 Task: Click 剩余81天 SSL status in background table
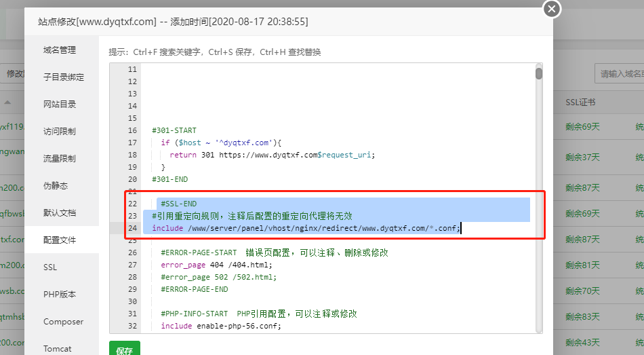(582, 265)
